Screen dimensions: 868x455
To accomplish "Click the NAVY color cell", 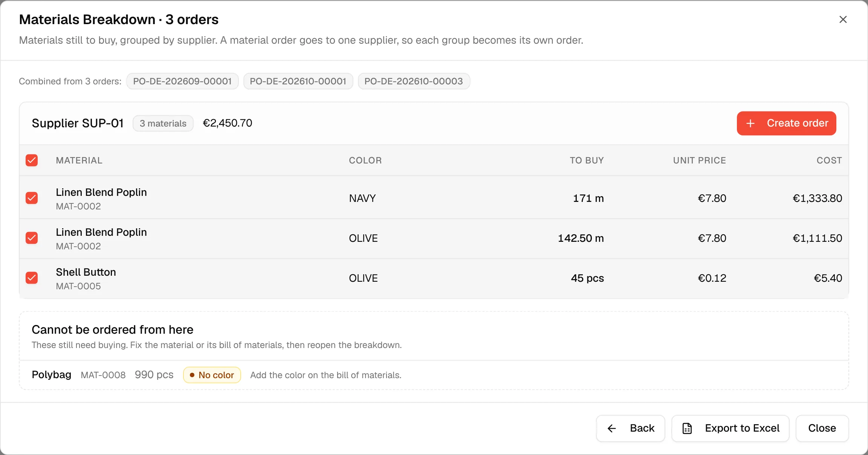I will click(x=362, y=198).
